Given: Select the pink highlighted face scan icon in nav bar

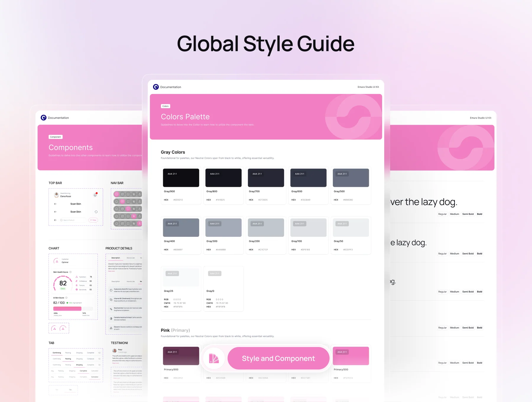Looking at the screenshot, I should point(128,209).
